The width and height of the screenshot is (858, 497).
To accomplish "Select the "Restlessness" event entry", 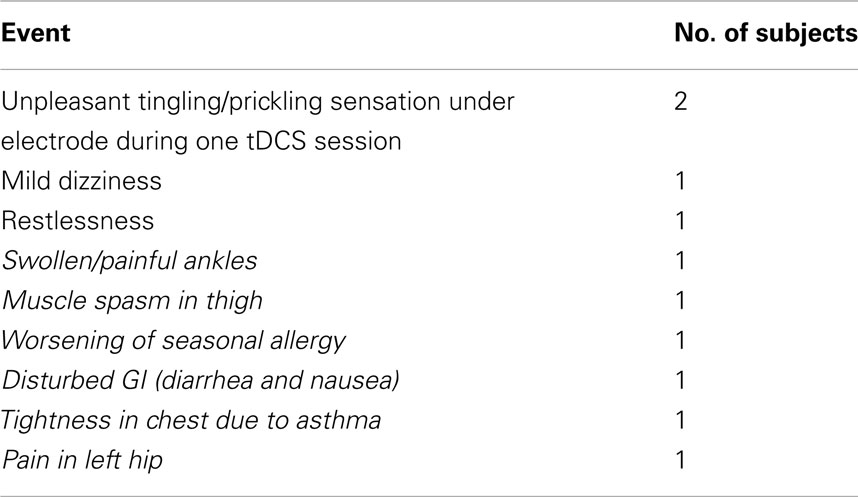I will (x=66, y=221).
